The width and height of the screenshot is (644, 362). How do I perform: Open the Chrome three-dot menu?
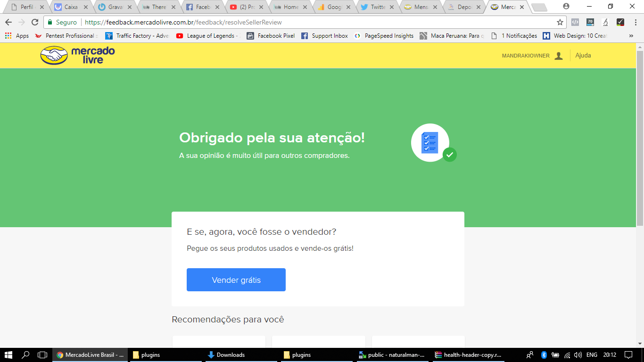click(636, 22)
